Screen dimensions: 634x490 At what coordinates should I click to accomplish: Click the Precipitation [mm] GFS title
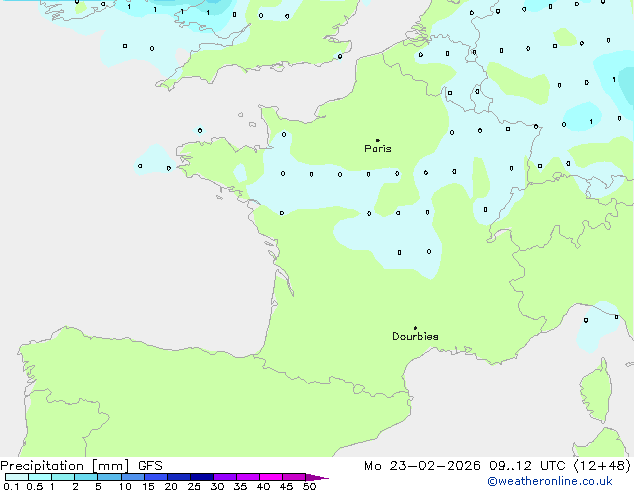click(81, 466)
